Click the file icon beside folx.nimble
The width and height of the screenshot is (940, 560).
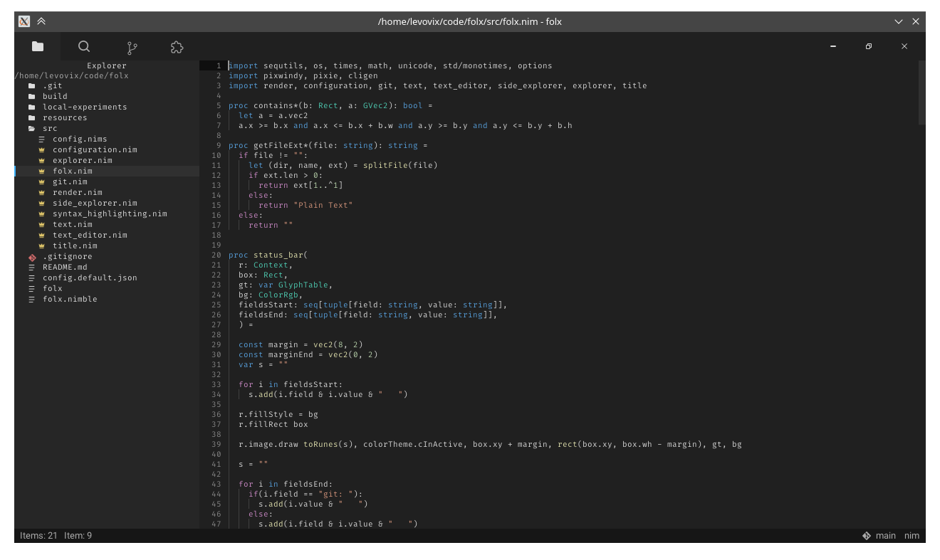pos(32,300)
